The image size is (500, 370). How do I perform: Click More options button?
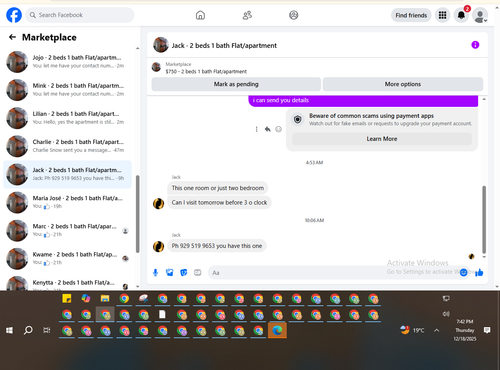point(403,84)
